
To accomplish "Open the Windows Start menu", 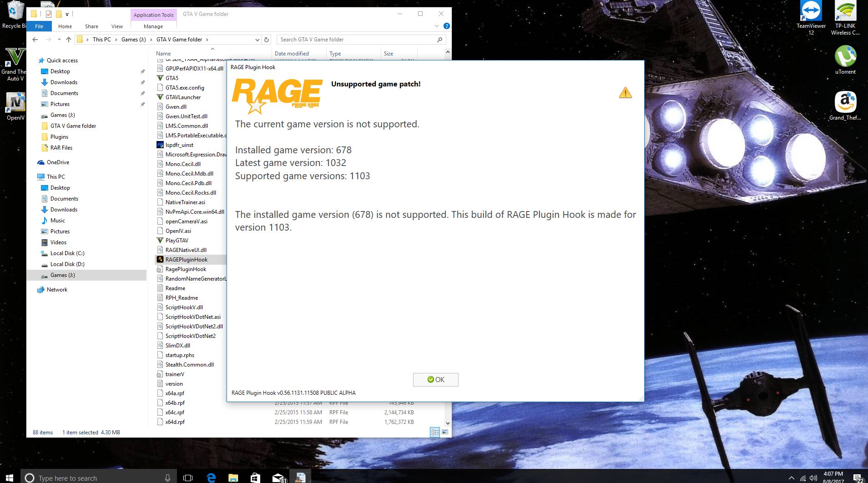I will [10, 478].
